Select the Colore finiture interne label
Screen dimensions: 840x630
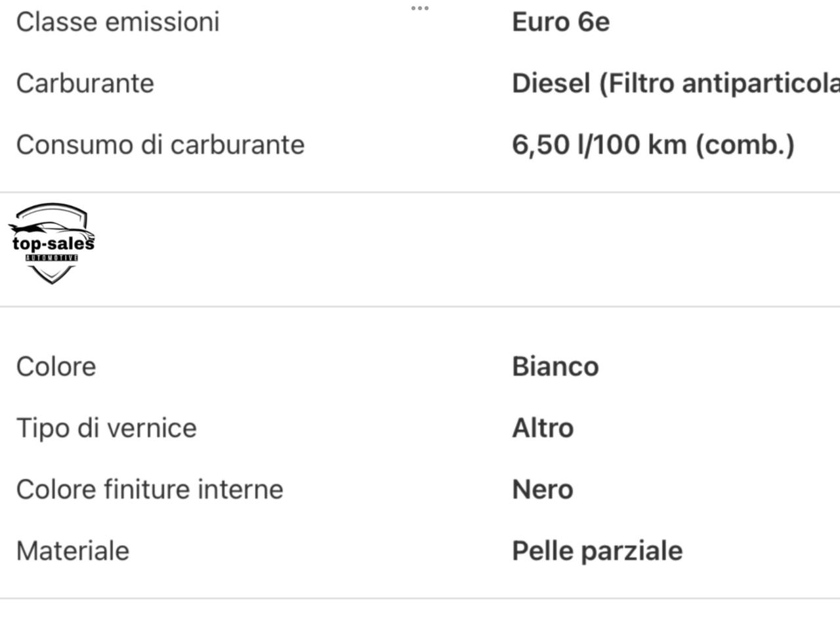point(150,489)
